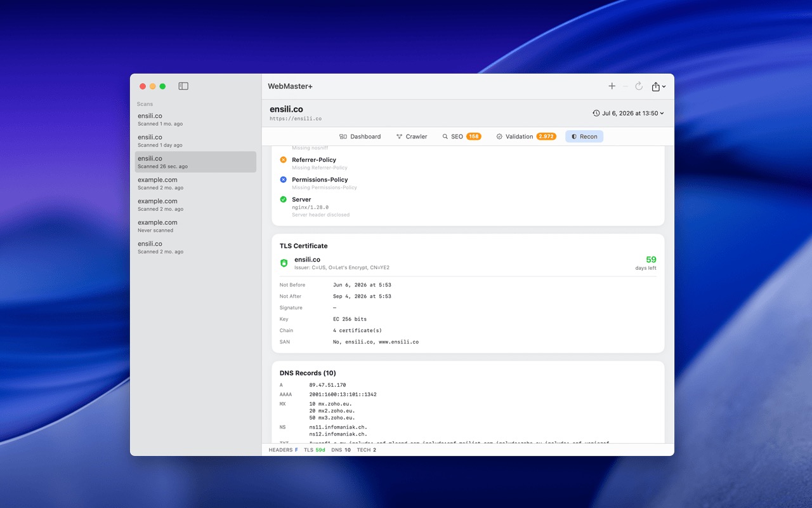The height and width of the screenshot is (508, 812).
Task: Click the 4 certificate(s) chain value
Action: click(x=357, y=331)
